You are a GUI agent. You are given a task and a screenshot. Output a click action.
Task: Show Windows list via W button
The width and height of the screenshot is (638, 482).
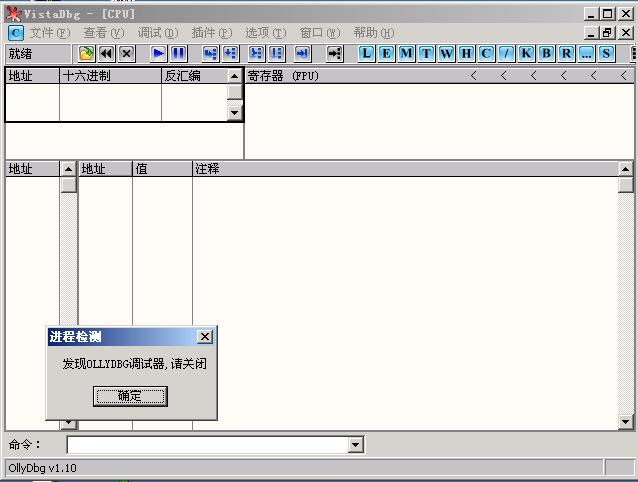[x=446, y=53]
